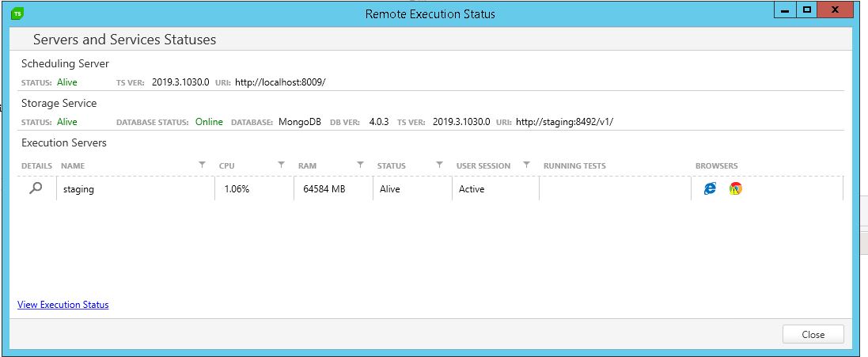Minimize the Remote Execution Status window

pyautogui.click(x=785, y=11)
